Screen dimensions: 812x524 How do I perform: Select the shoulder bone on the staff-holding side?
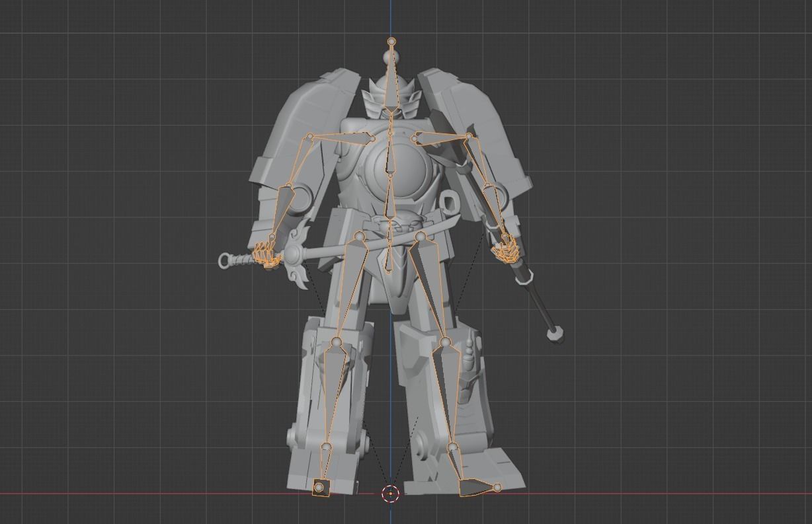click(442, 138)
